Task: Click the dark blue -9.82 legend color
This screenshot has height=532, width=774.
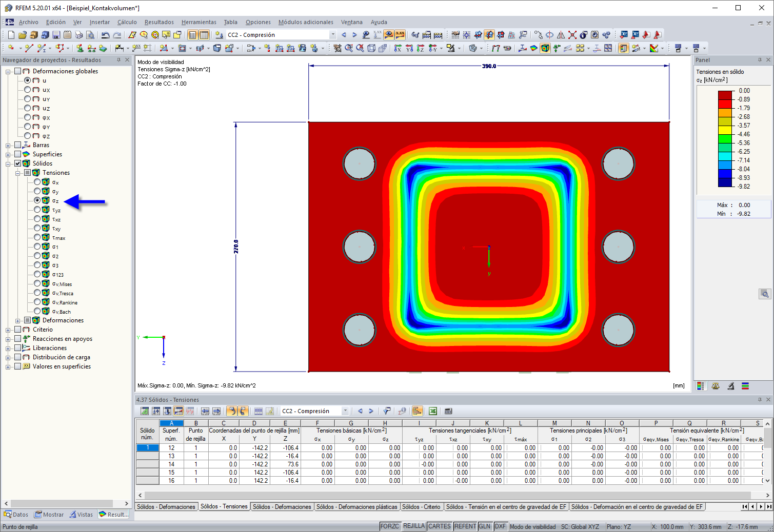Action: (725, 182)
